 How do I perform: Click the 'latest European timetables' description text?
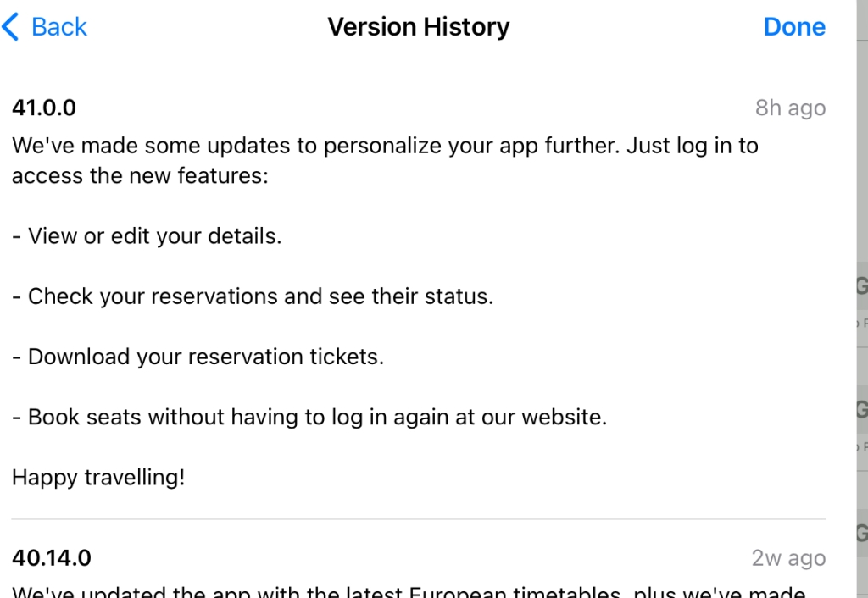coord(409,591)
